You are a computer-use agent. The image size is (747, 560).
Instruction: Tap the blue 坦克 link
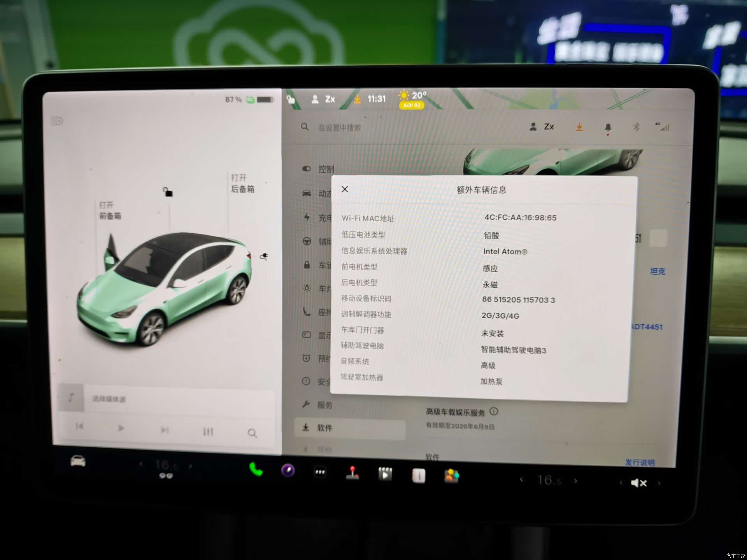(x=658, y=271)
